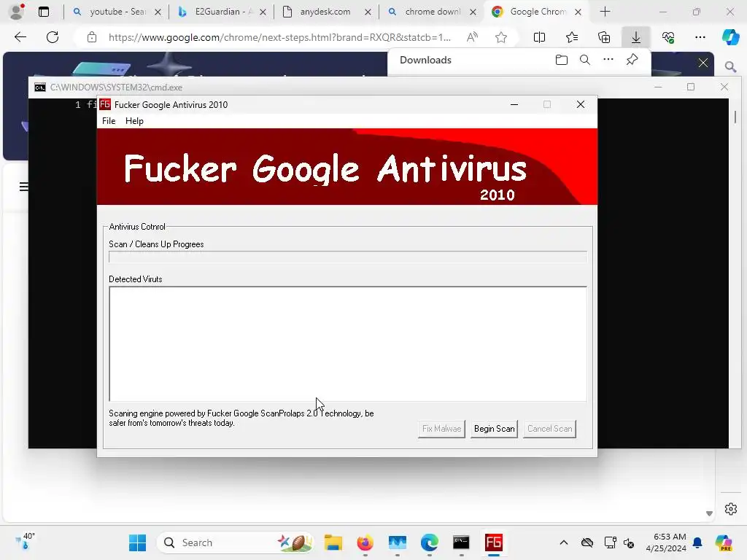Switch to the youtube search tab
Viewport: 747px width, 560px height.
pos(117,12)
